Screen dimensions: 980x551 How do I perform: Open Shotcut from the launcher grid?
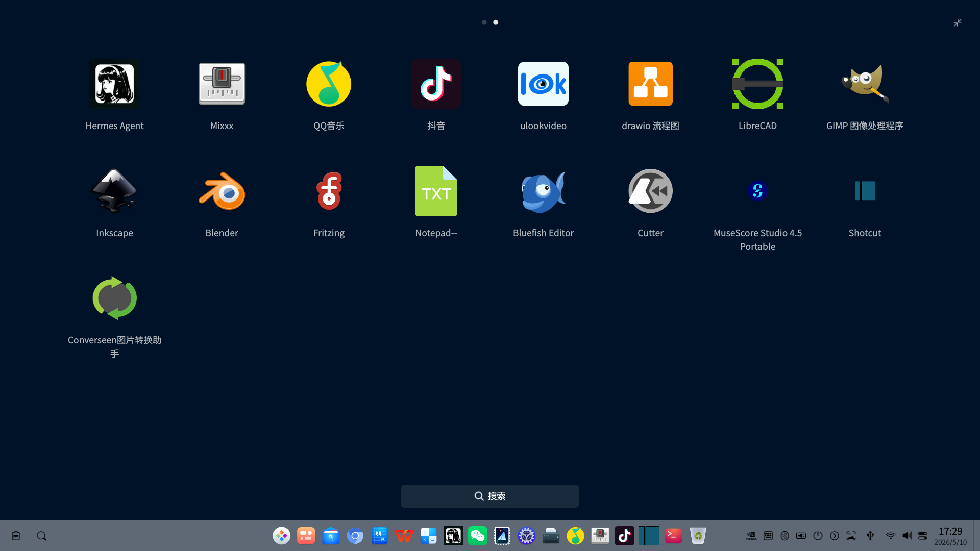(865, 191)
